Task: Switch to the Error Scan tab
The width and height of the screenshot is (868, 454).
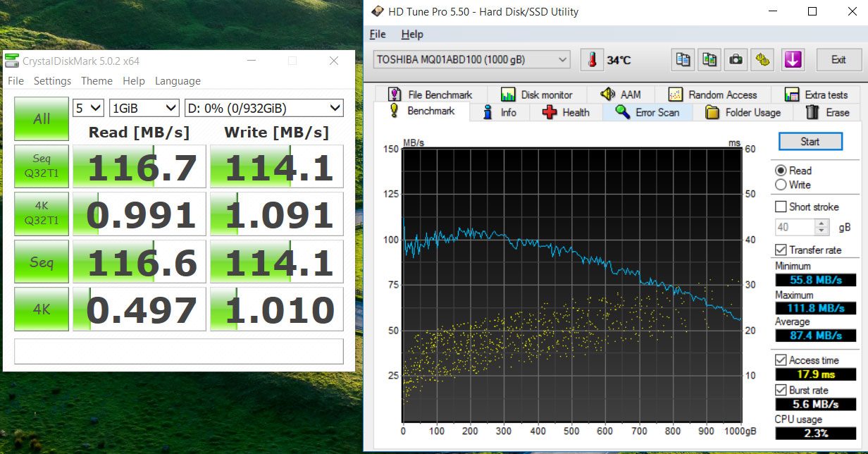Action: tap(647, 112)
